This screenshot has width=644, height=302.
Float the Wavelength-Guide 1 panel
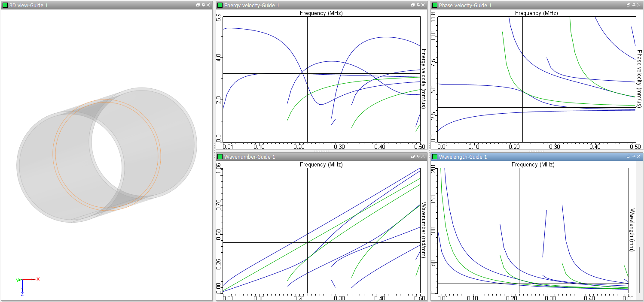coord(628,157)
